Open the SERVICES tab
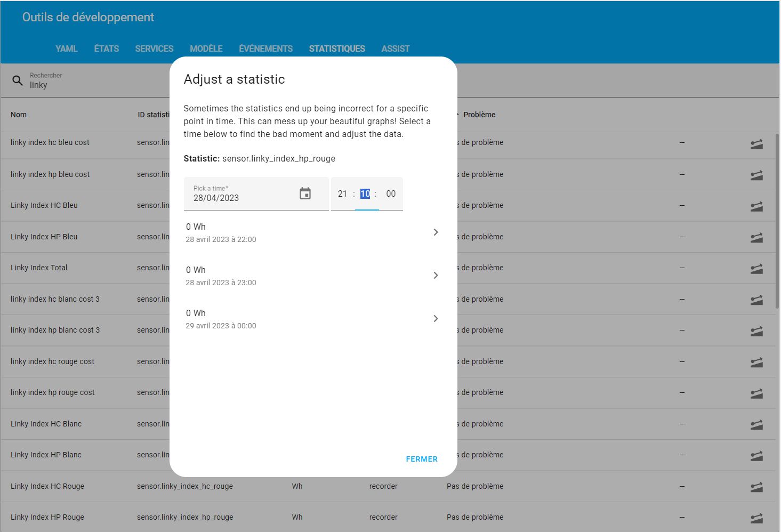The image size is (781, 532). tap(154, 49)
